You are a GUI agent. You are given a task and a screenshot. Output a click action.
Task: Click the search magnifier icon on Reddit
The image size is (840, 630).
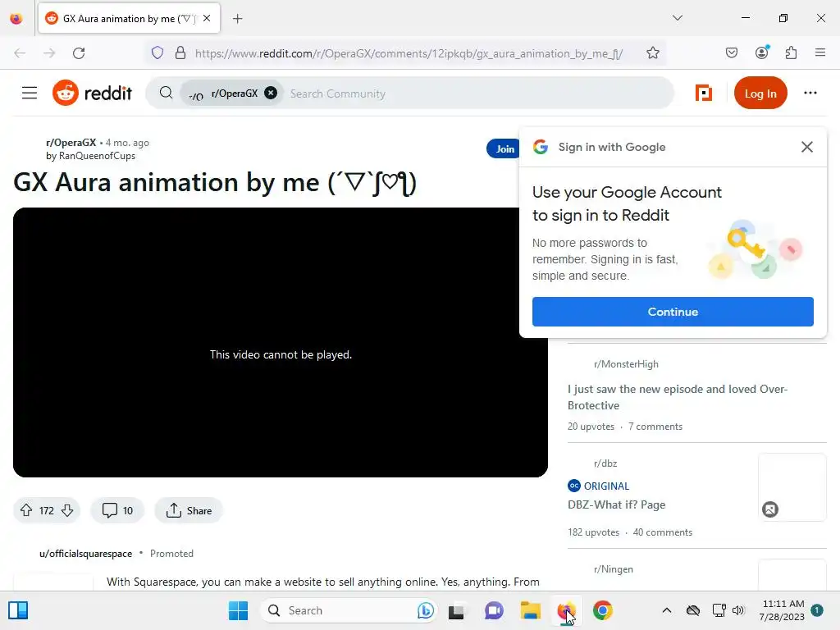[166, 94]
